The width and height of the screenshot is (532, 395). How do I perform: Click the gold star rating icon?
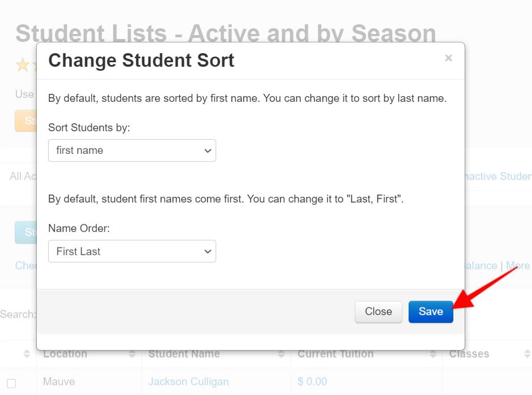click(x=23, y=65)
